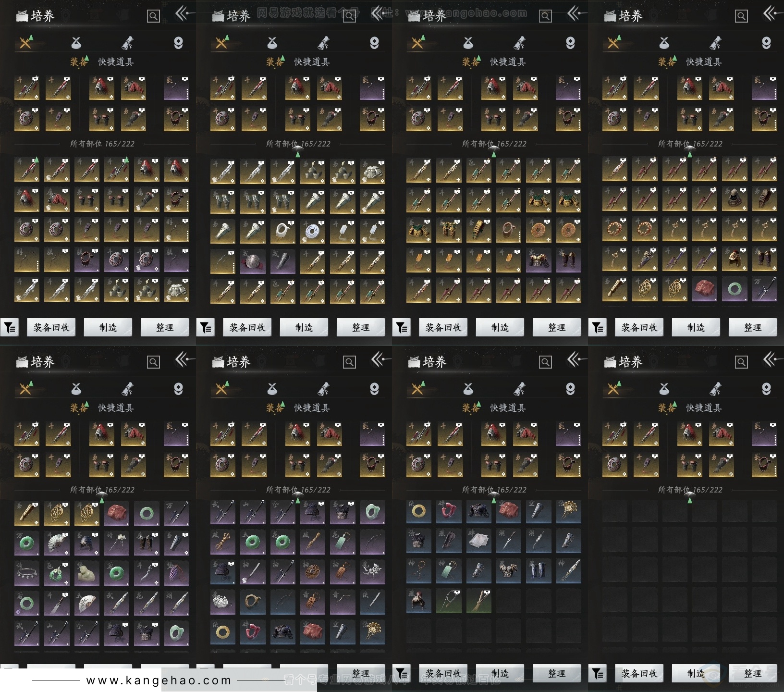784x692 pixels.
Task: Select scroll category icon in bottom-row second panel
Action: tap(324, 389)
